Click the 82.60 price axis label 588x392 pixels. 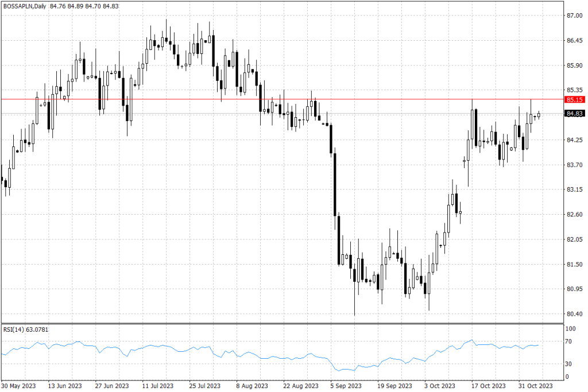[574, 215]
